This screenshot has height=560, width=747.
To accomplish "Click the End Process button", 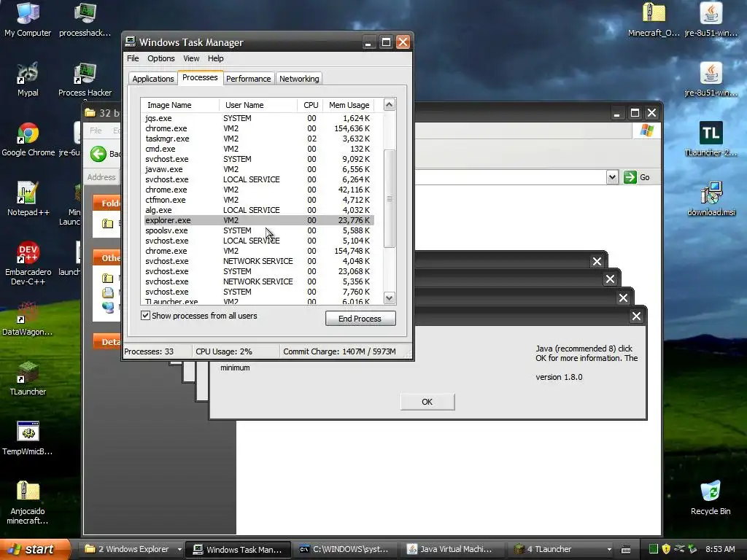I will click(360, 319).
